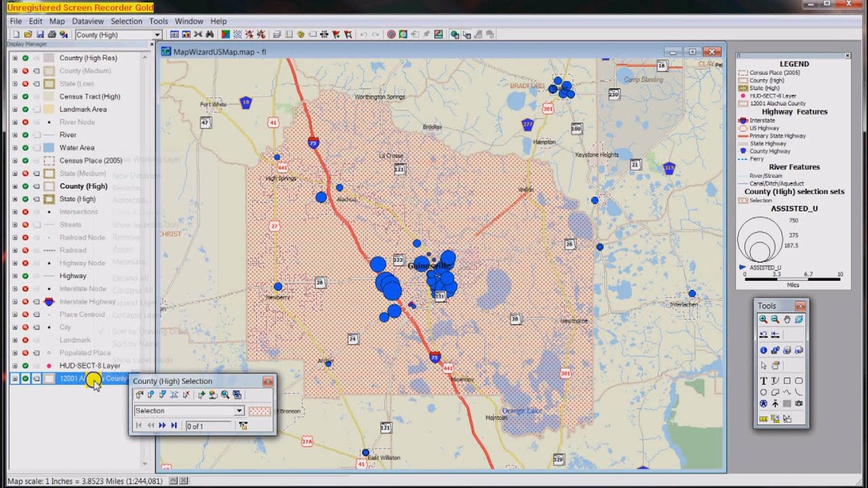Image resolution: width=868 pixels, height=488 pixels.
Task: Select the Zoom In tool in Tools palette
Action: [x=764, y=319]
